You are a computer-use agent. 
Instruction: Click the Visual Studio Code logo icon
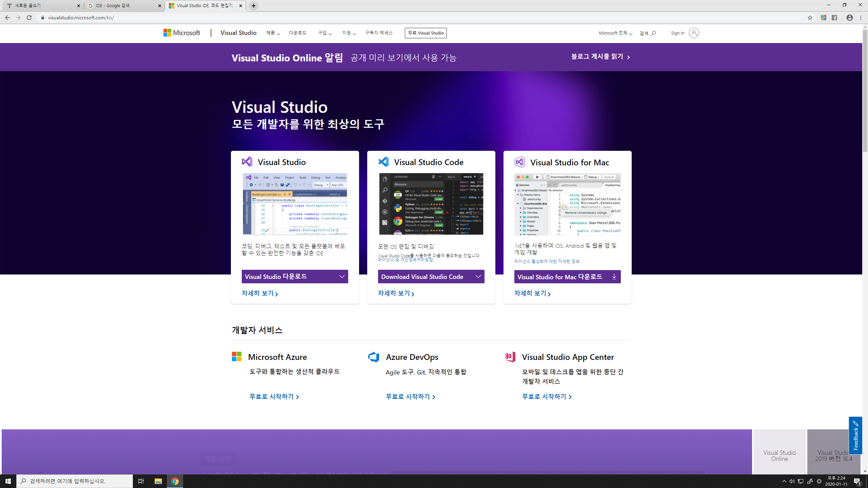[383, 162]
